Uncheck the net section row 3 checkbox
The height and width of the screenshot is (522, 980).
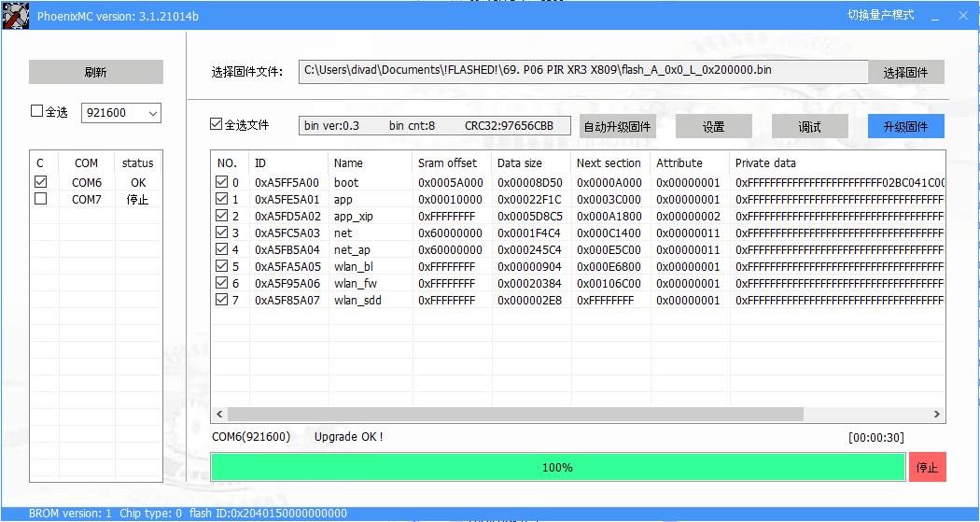pyautogui.click(x=221, y=233)
